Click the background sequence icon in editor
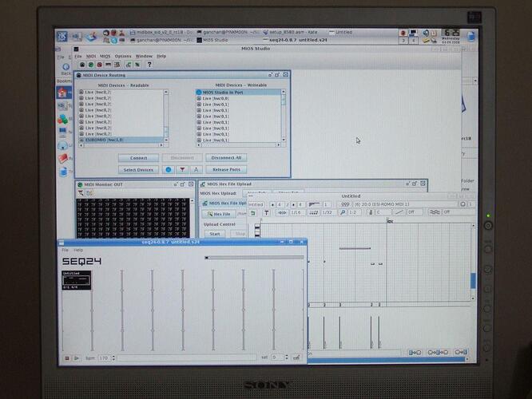The height and width of the screenshot is (399, 532). [434, 212]
